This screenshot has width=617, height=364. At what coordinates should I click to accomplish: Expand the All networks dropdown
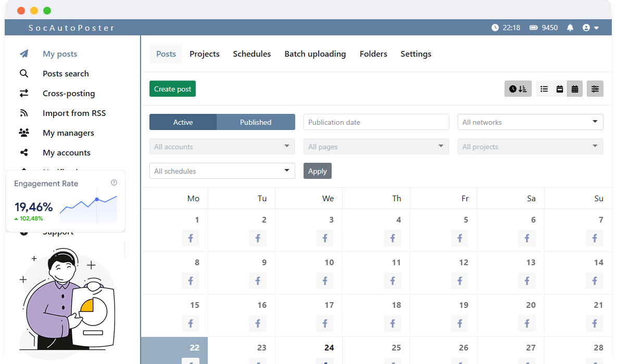pyautogui.click(x=530, y=122)
